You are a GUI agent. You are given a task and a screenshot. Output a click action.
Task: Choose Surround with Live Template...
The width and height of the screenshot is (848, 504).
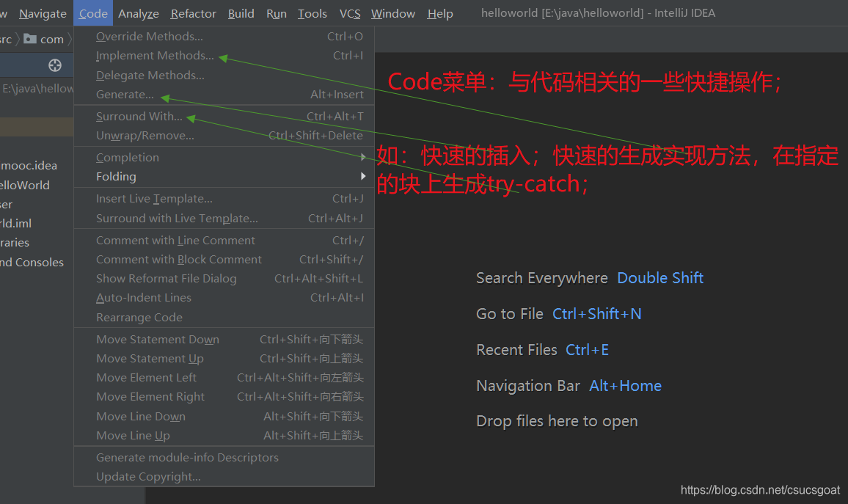(224, 219)
